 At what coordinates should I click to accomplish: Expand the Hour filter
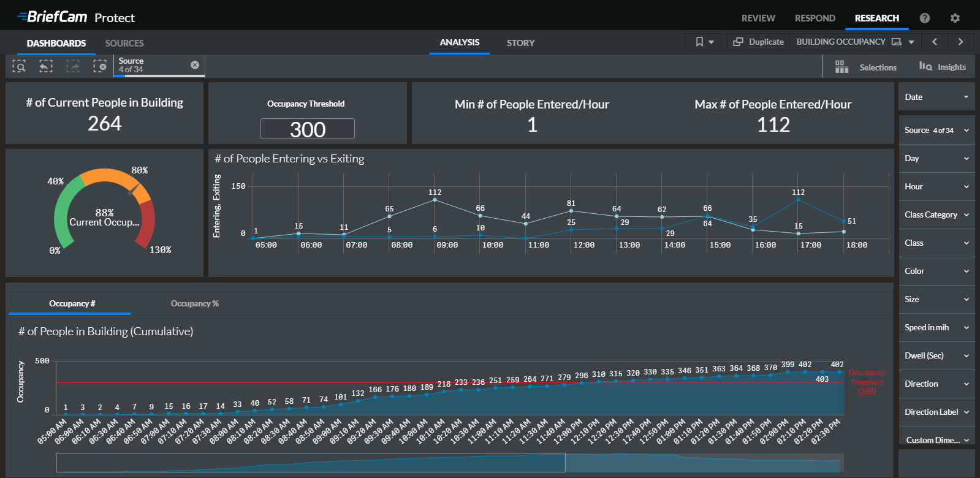pos(936,186)
